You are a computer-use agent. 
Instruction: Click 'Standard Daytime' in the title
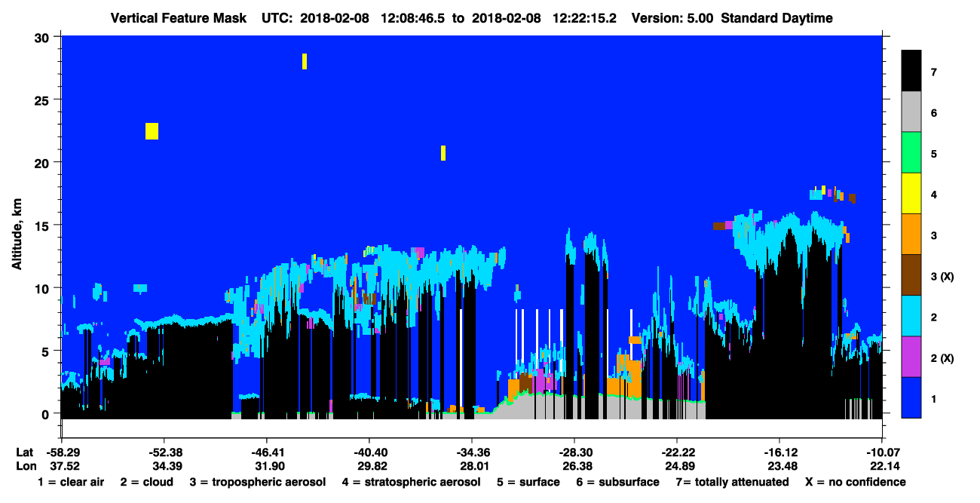coord(777,18)
